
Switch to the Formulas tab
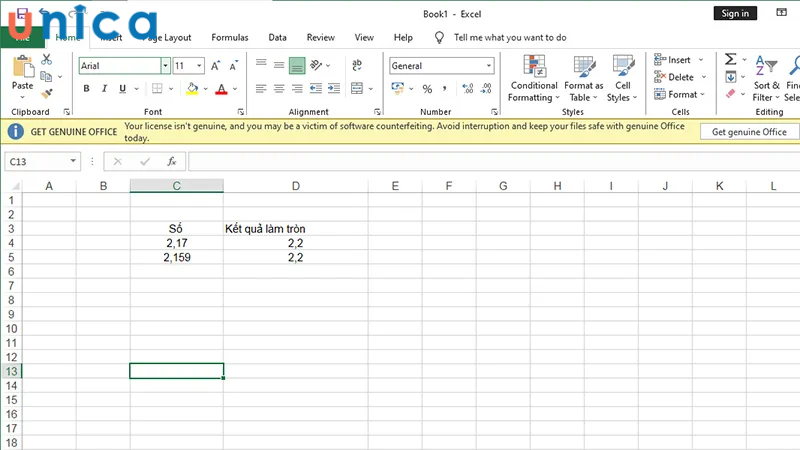pos(229,37)
